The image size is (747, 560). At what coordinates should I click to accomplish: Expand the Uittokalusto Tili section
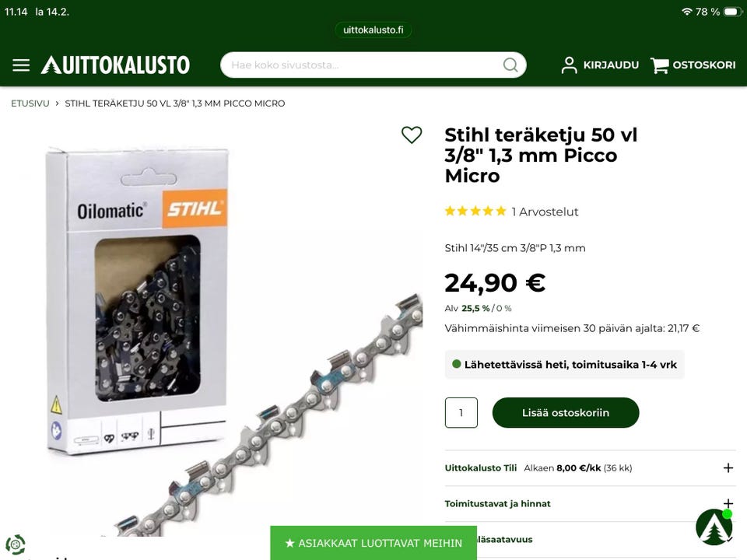click(x=590, y=468)
